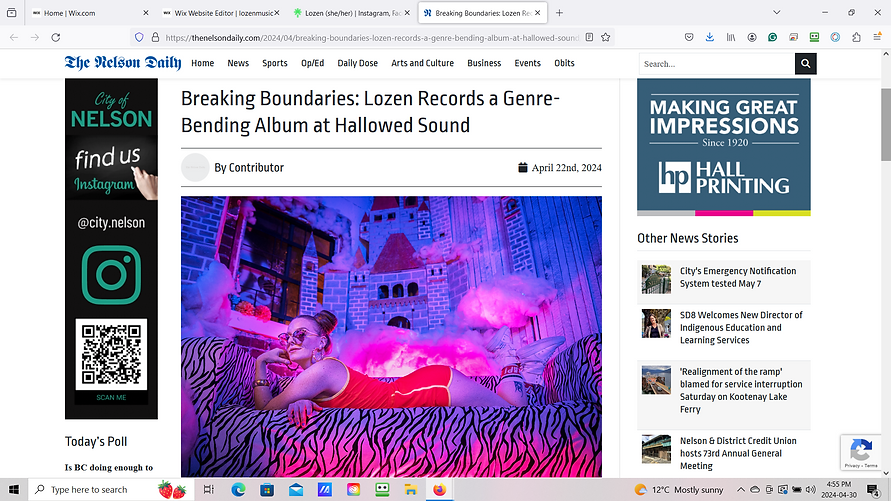Open the Events menu item

click(527, 63)
